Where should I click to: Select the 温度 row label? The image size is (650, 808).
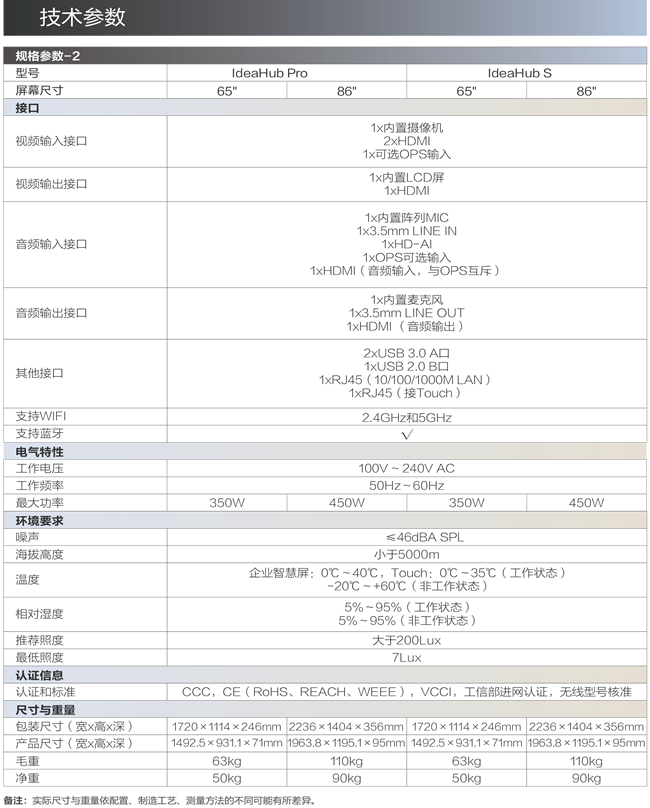[27, 580]
